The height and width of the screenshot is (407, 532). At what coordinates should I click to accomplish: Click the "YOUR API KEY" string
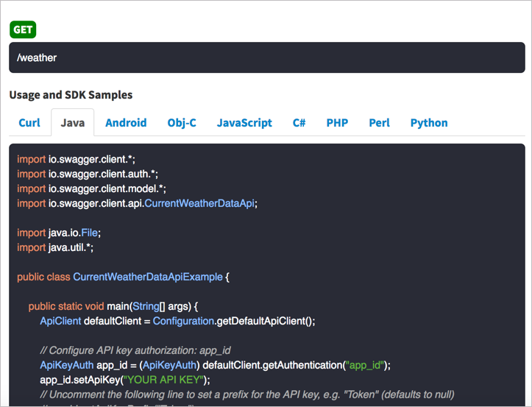click(x=166, y=380)
